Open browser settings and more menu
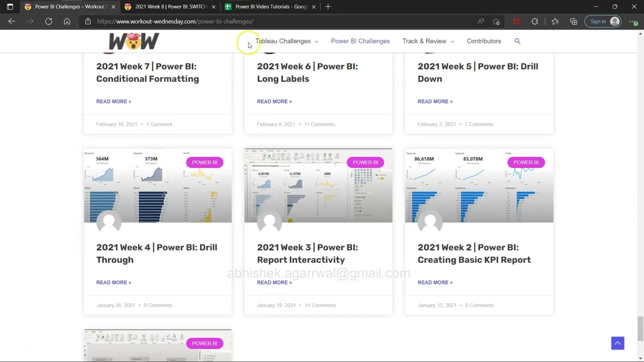The image size is (644, 362). point(633,21)
